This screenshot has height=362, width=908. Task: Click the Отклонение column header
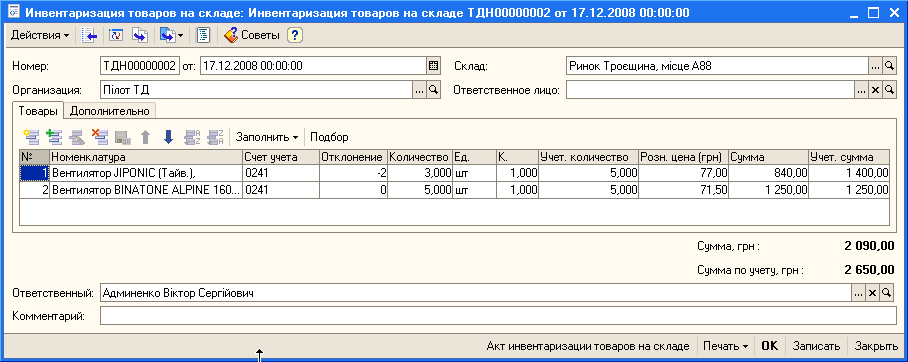(x=353, y=157)
